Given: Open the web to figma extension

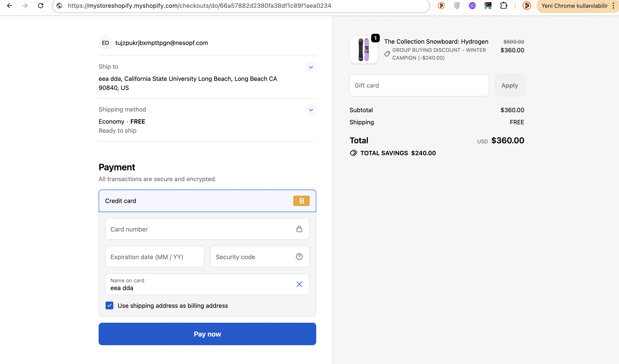Looking at the screenshot, I should [x=472, y=6].
